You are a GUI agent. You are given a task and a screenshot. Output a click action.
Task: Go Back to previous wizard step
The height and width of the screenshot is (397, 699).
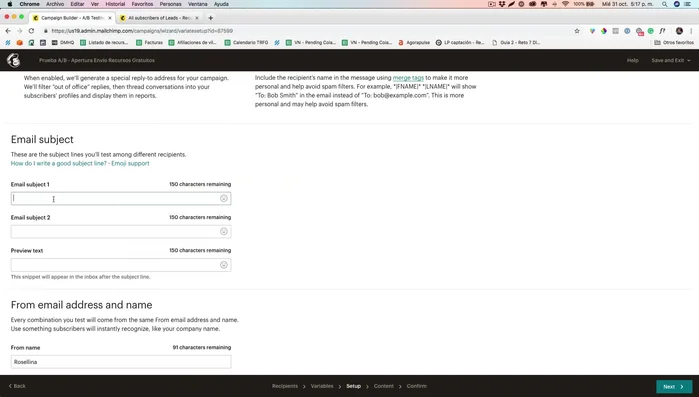tap(17, 386)
